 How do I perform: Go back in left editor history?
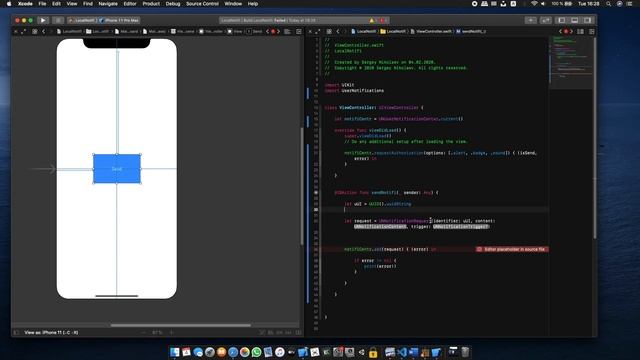click(44, 31)
